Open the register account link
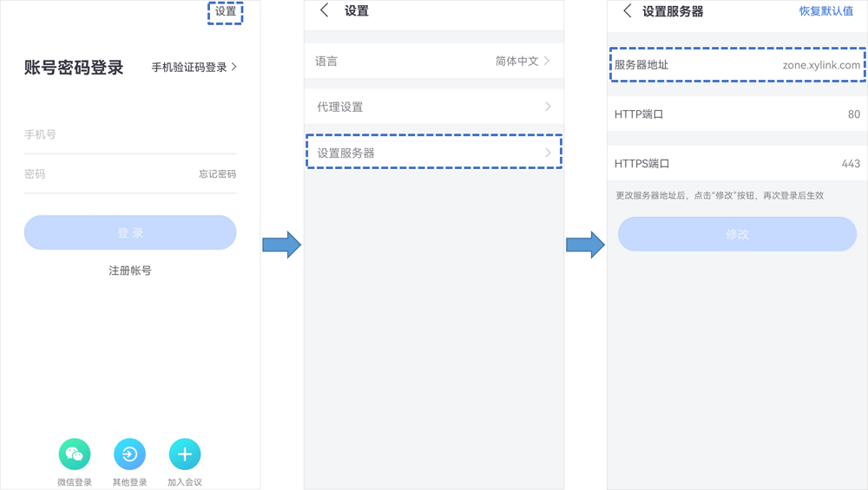 [130, 271]
